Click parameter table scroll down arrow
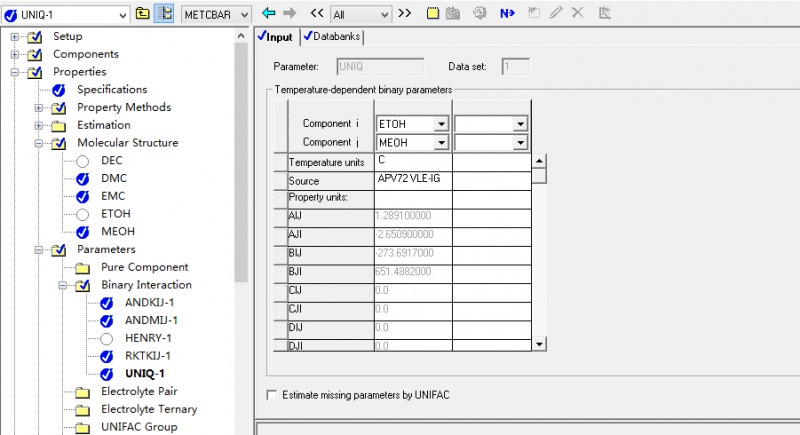Image resolution: width=800 pixels, height=435 pixels. coord(539,344)
